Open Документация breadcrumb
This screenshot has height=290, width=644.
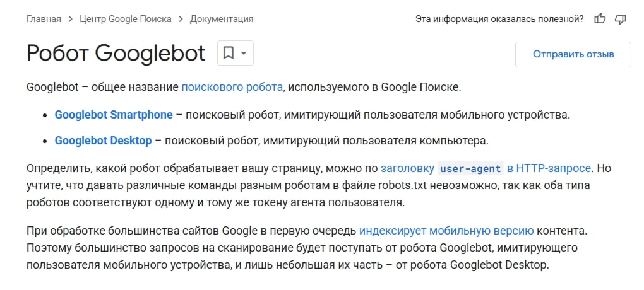coord(222,19)
